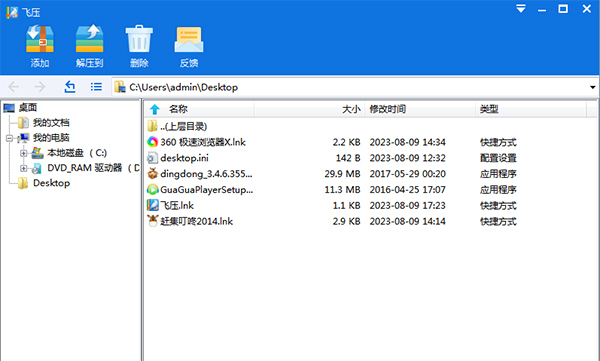Click the forward navigation arrow

[40, 87]
